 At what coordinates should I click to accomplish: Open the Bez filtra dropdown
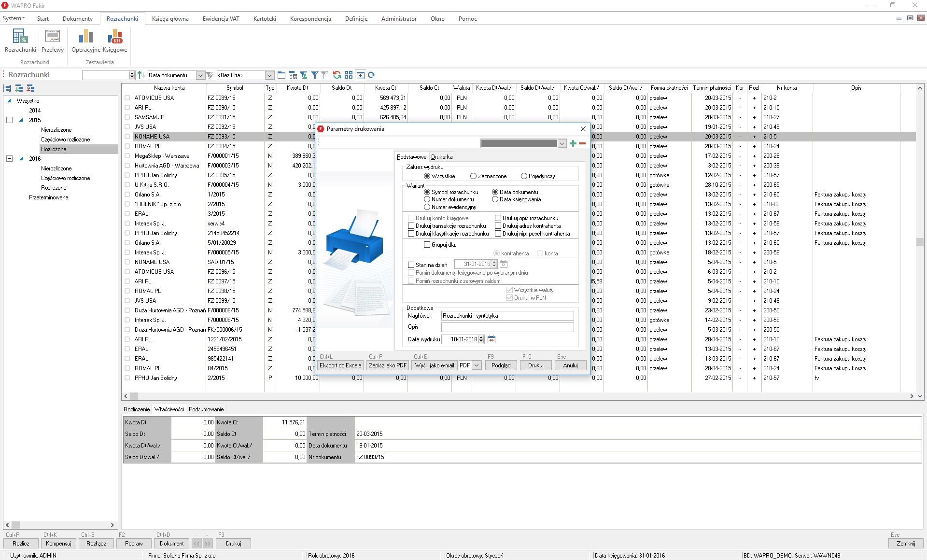(269, 75)
